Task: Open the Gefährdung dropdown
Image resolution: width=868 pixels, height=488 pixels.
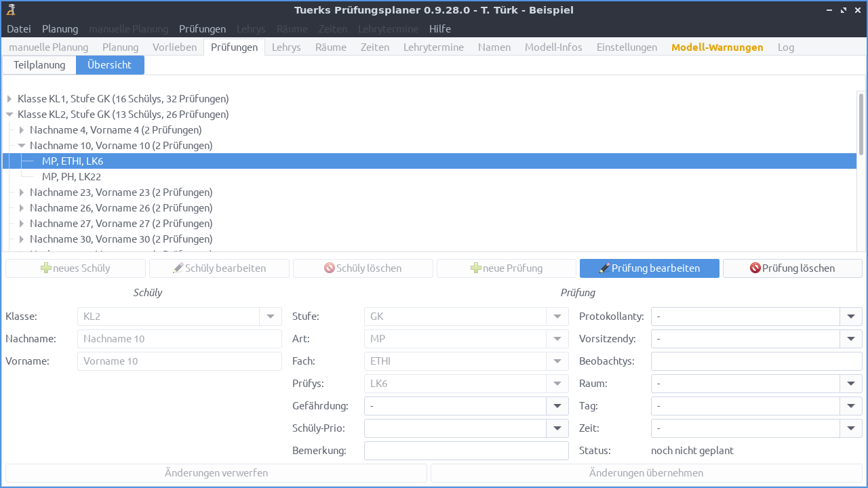Action: coord(557,405)
